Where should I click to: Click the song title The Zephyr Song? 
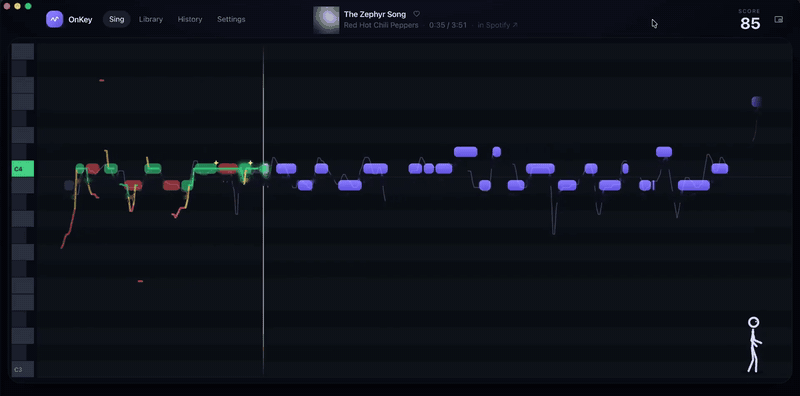375,14
